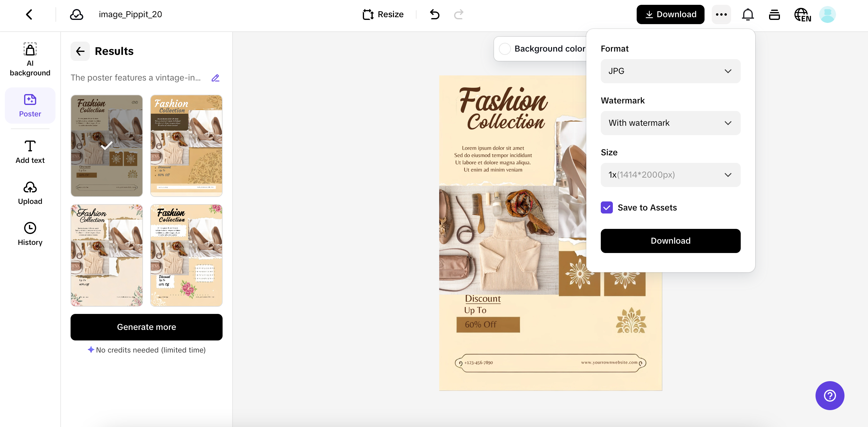868x427 pixels.
Task: Open the Size 1x dropdown
Action: click(x=670, y=175)
